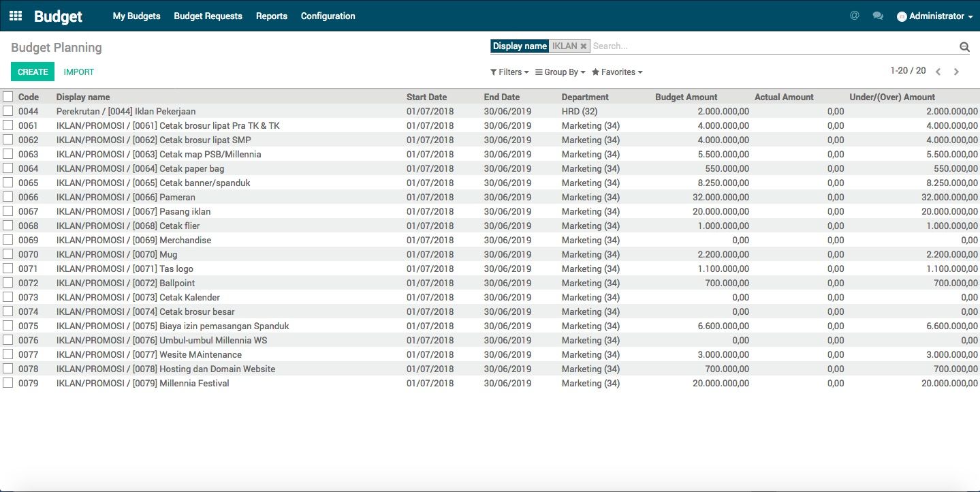Screen dimensions: 980x492
Task: Remove the IKLAN search filter facet
Action: tap(584, 46)
